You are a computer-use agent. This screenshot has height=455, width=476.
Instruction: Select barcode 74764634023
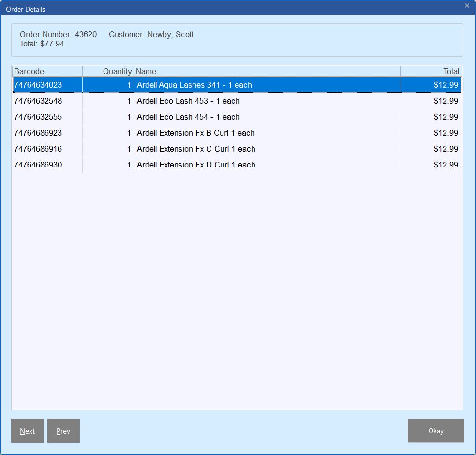coord(38,85)
